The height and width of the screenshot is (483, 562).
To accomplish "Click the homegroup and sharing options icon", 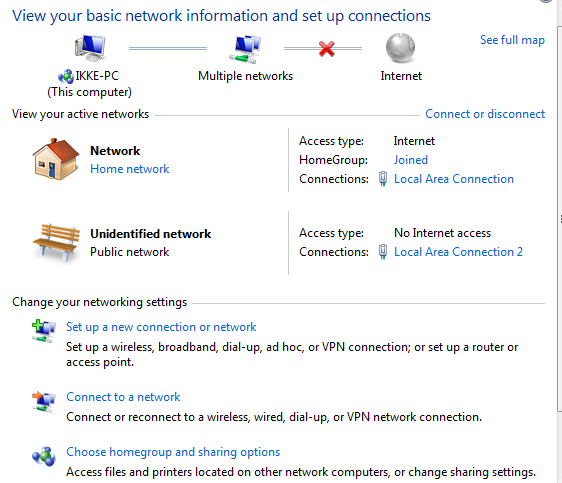I will coord(43,456).
